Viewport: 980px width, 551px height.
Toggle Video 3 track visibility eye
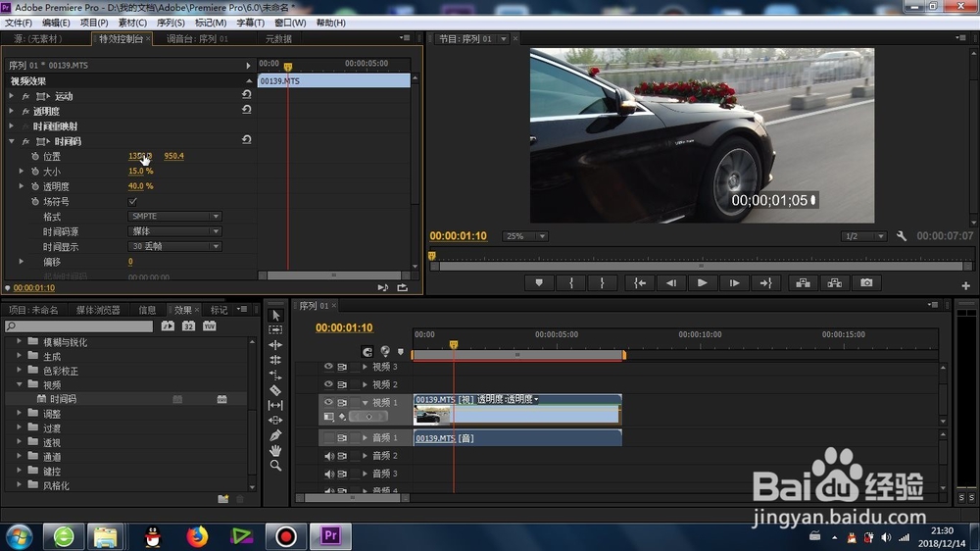click(x=328, y=367)
